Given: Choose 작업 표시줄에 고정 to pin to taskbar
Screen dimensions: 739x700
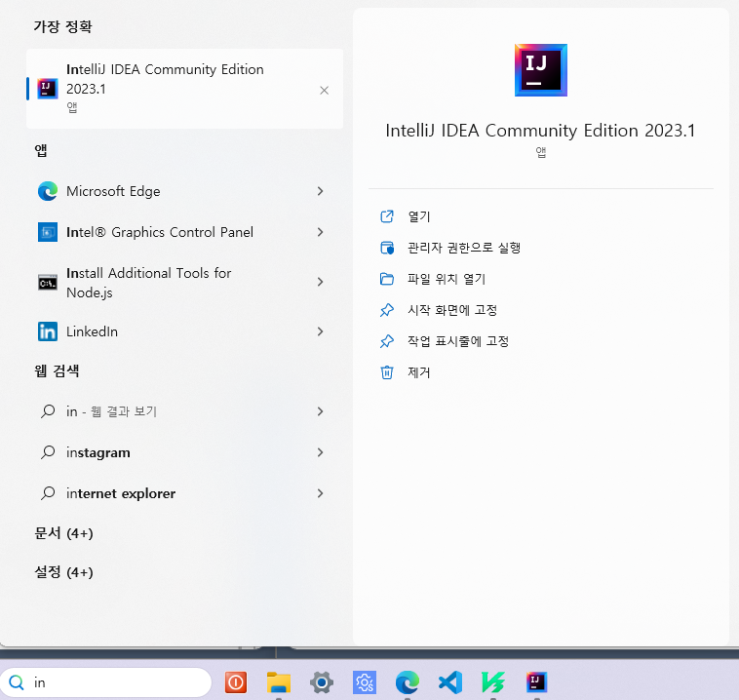Looking at the screenshot, I should click(x=458, y=341).
